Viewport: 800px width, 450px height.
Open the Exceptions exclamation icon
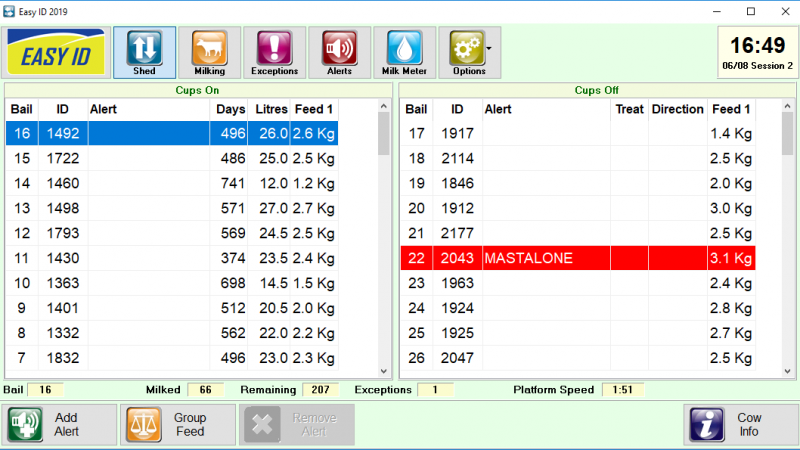click(x=274, y=52)
